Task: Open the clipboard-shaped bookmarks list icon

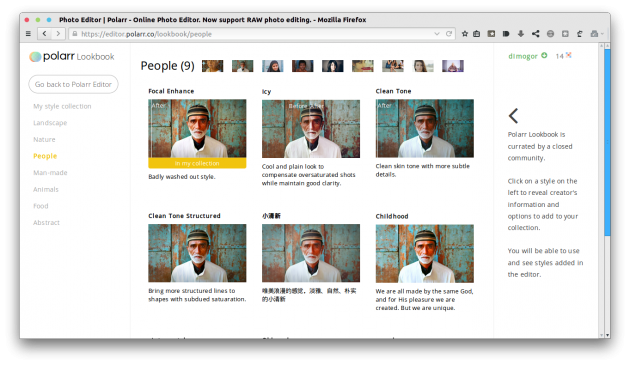Action: click(477, 34)
